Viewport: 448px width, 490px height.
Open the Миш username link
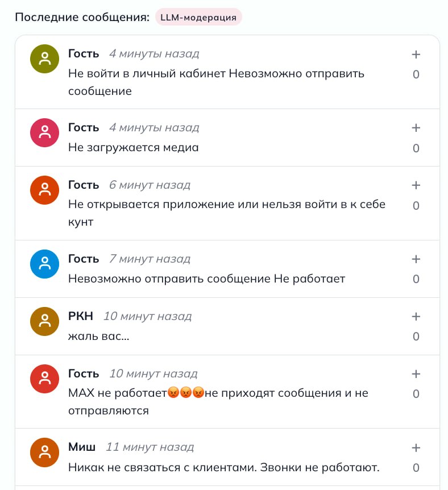[x=82, y=447]
